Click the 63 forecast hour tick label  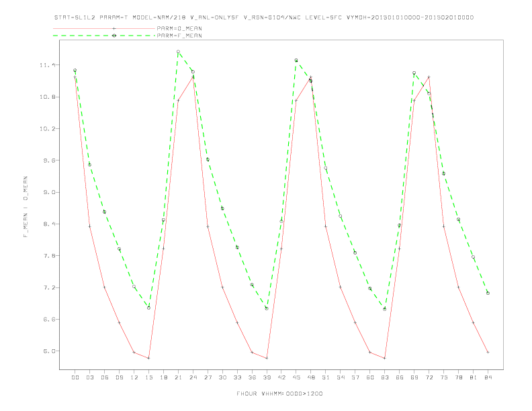pos(385,377)
